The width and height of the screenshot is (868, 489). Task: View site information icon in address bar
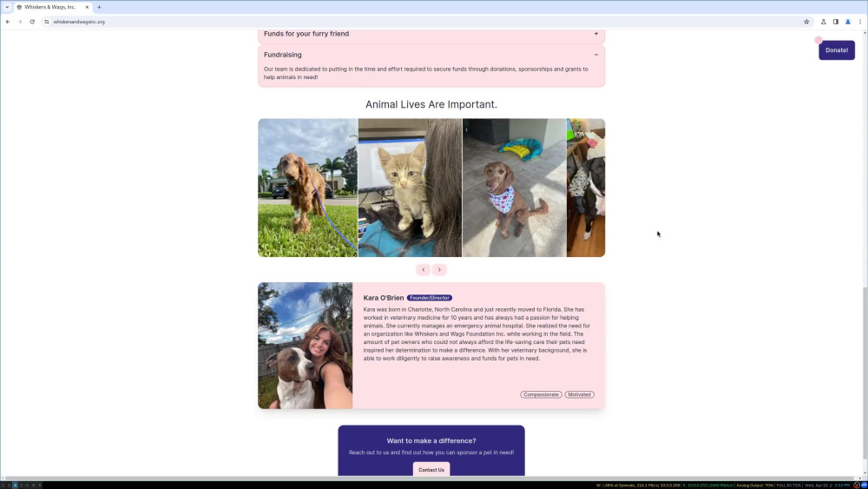click(47, 22)
